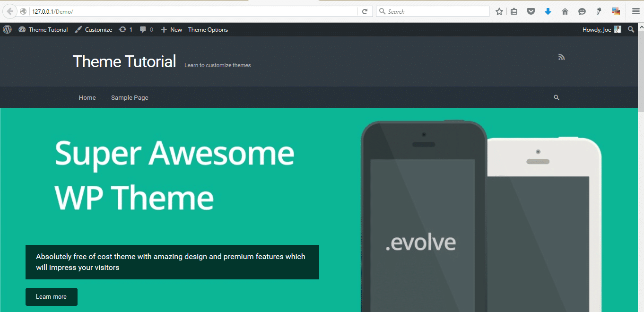Click the "Super Awesome WP Theme" heading

pos(174,175)
